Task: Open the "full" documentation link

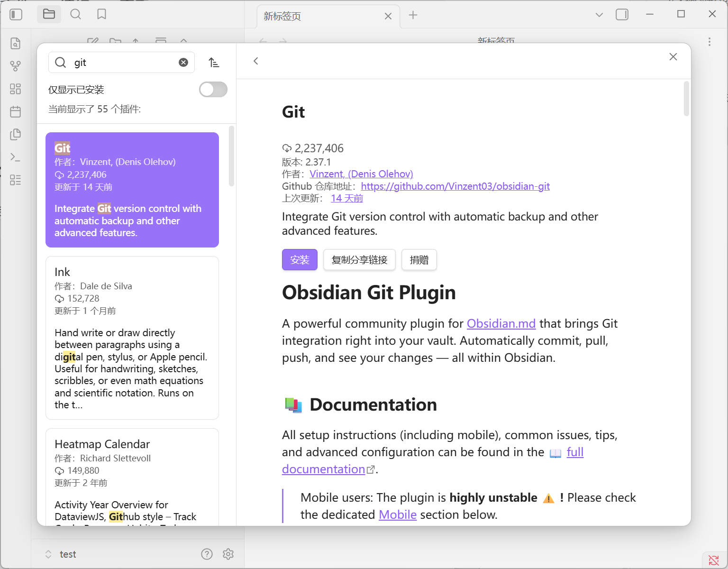Action: pyautogui.click(x=575, y=452)
